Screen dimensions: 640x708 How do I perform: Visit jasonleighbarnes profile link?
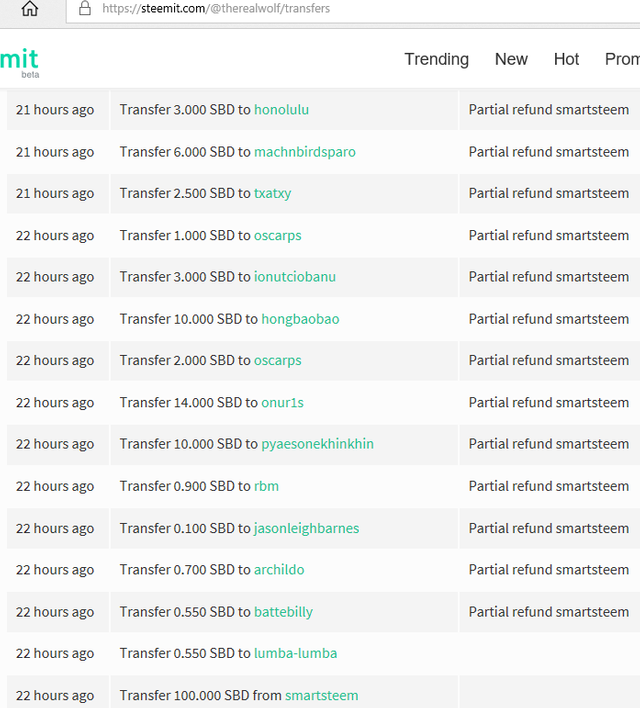(x=306, y=528)
